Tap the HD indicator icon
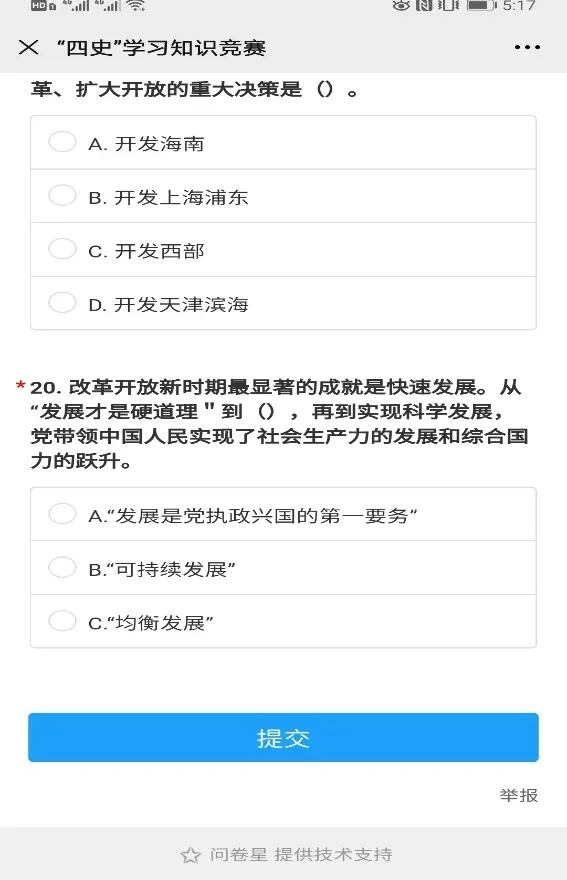Image resolution: width=567 pixels, height=880 pixels. tap(43, 6)
